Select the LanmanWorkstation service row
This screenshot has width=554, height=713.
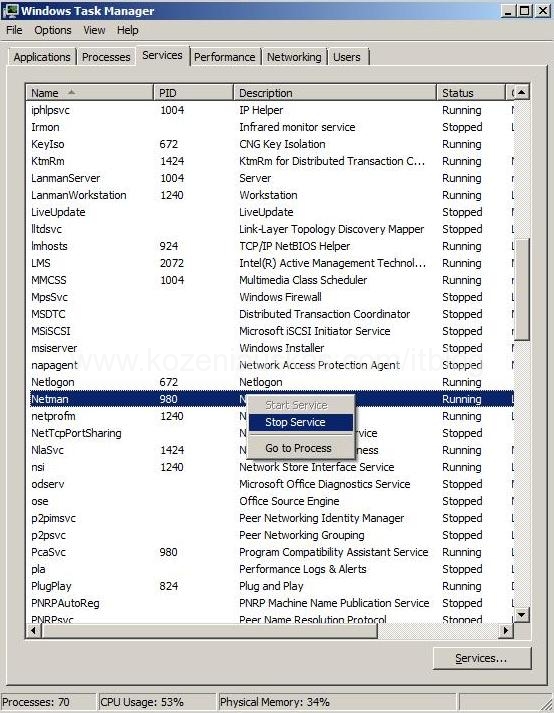coord(272,196)
